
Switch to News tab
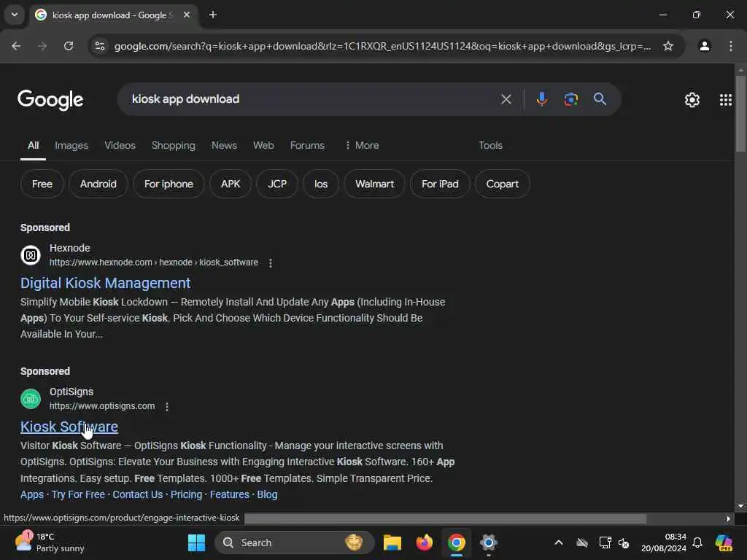tap(224, 146)
